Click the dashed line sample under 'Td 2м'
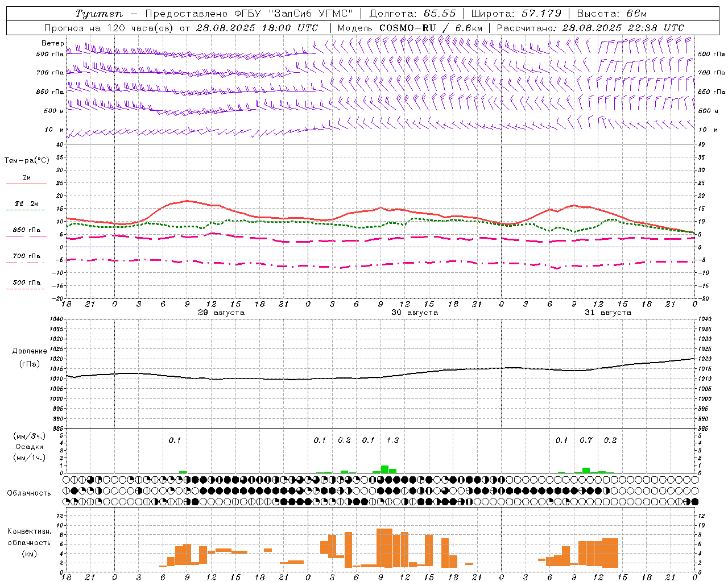 (x=26, y=210)
